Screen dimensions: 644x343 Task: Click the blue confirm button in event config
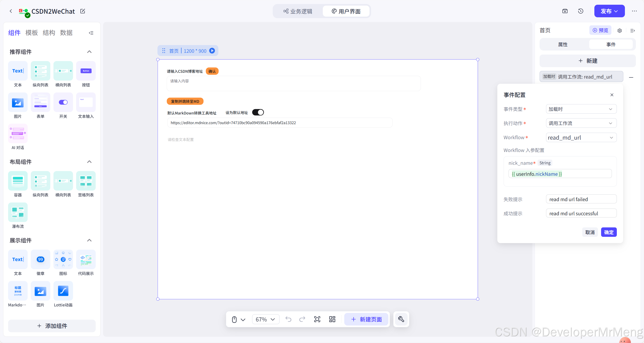(x=609, y=232)
